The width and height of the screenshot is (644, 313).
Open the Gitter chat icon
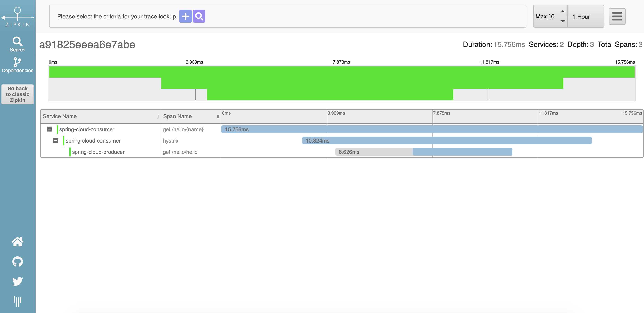[18, 301]
